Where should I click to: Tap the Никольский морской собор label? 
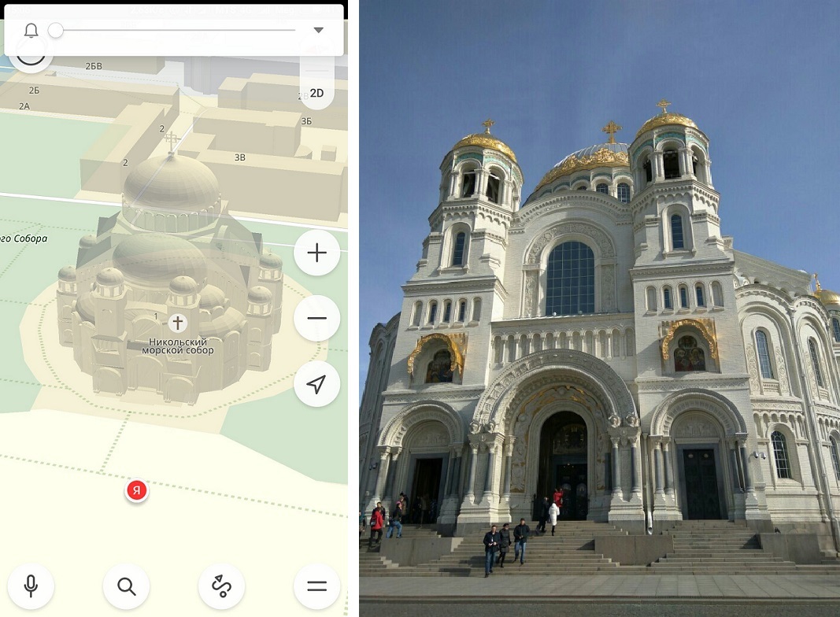tap(178, 346)
